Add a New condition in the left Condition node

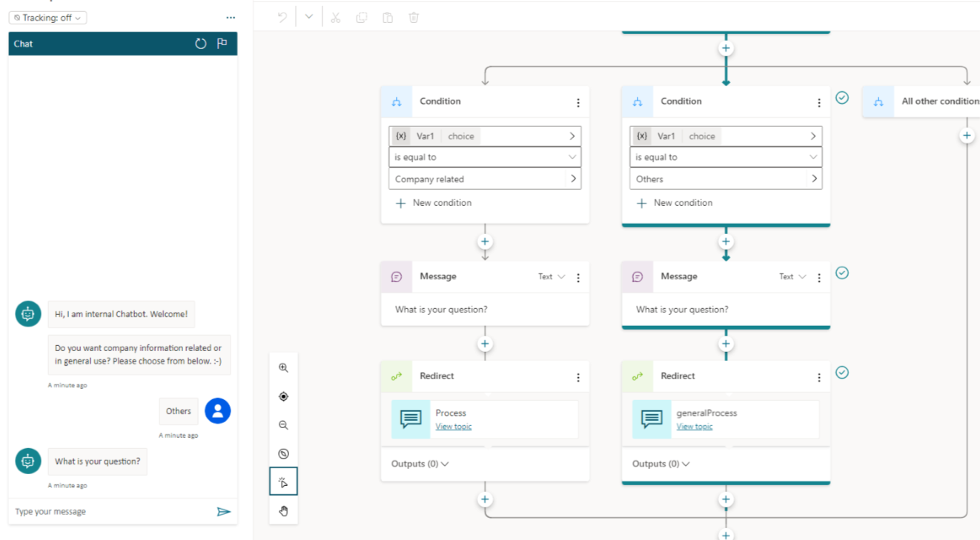tap(433, 202)
